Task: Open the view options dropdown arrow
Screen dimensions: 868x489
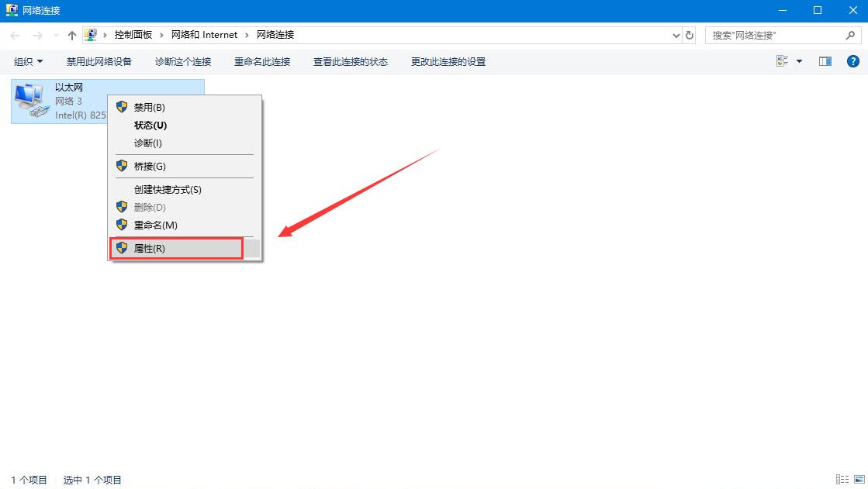Action: (800, 61)
